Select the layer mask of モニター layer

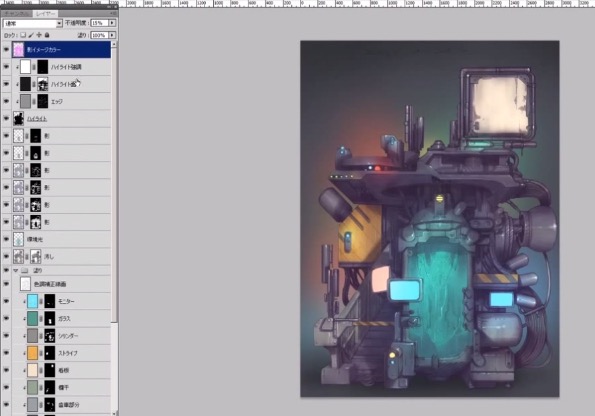(50, 301)
